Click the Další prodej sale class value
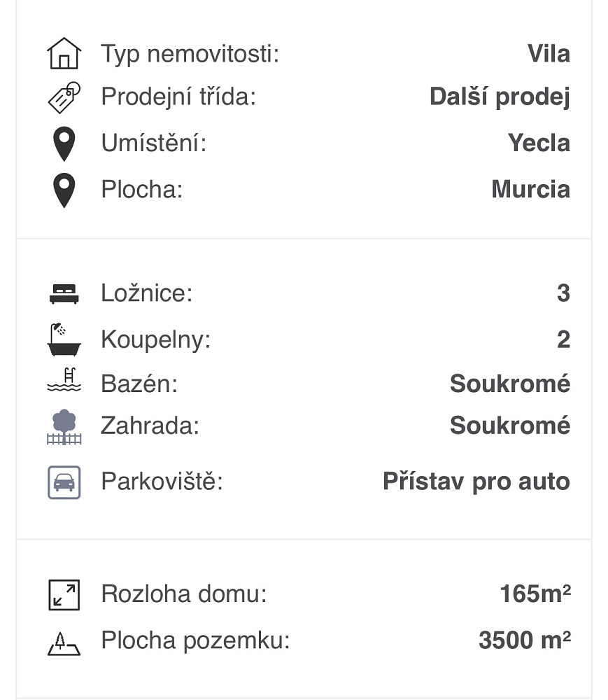 click(500, 97)
